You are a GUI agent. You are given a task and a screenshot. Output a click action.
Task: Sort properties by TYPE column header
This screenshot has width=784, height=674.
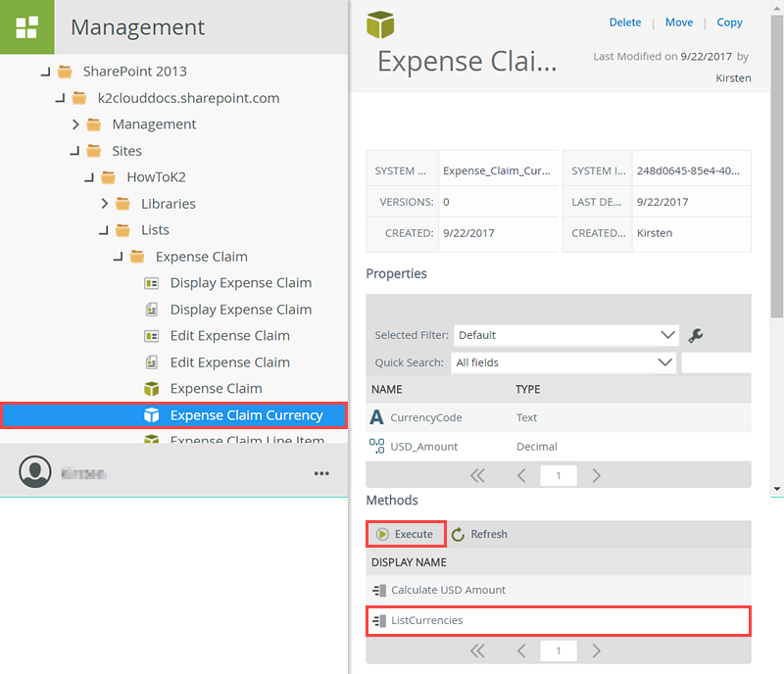pos(528,389)
